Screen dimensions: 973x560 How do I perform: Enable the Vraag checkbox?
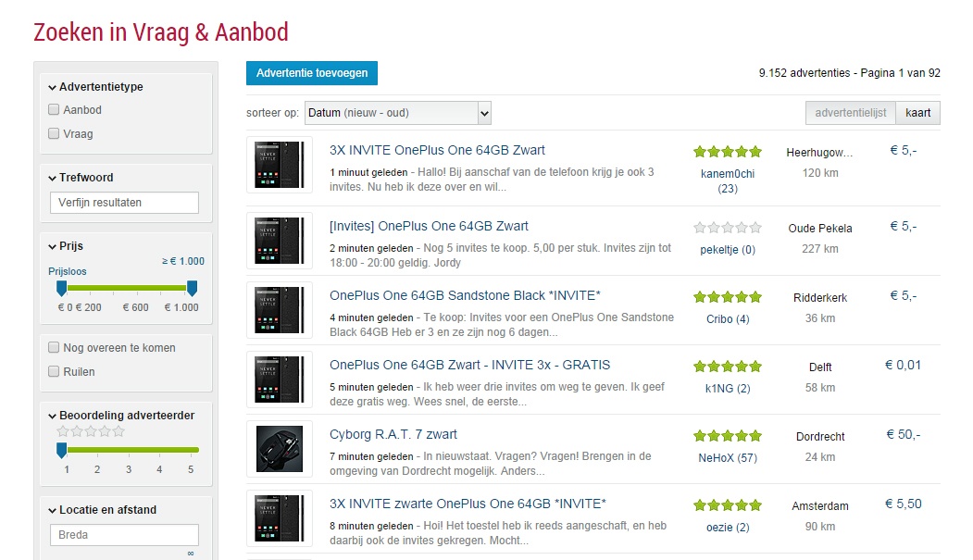(x=54, y=133)
